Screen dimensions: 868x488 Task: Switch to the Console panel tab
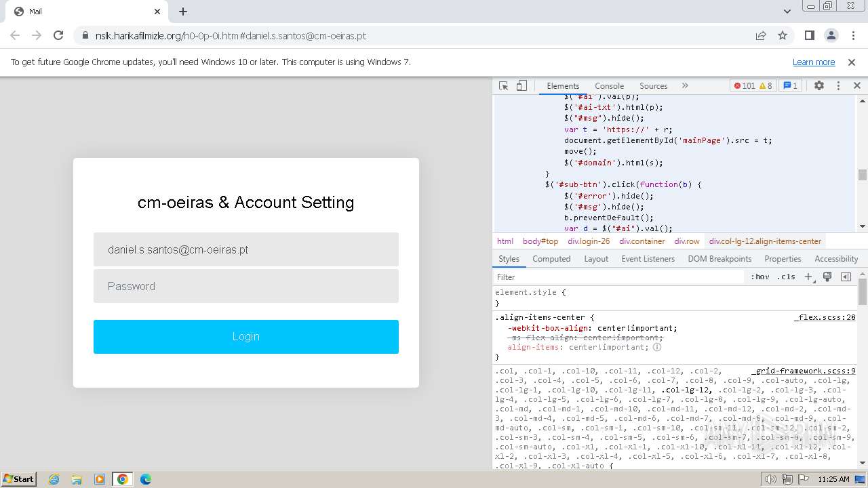pyautogui.click(x=609, y=85)
